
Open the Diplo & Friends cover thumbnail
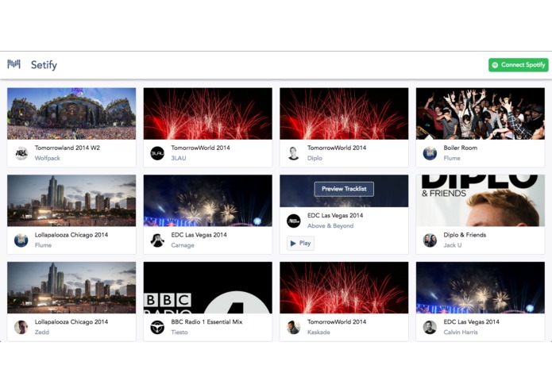pos(481,201)
